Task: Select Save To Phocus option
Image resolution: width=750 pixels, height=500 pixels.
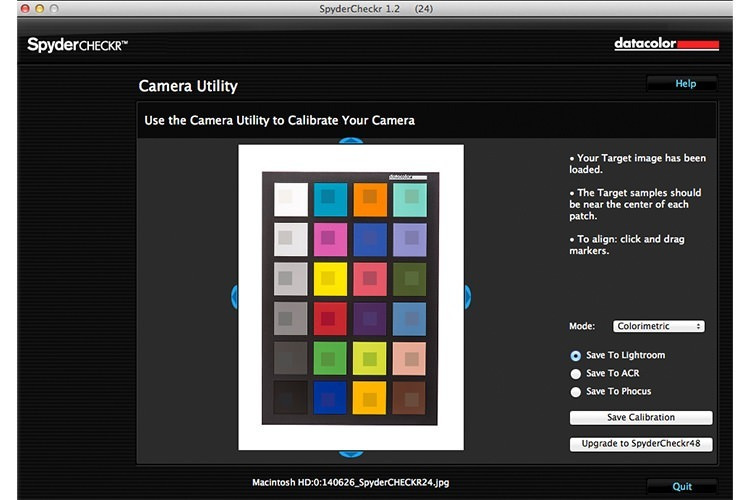Action: (x=576, y=391)
